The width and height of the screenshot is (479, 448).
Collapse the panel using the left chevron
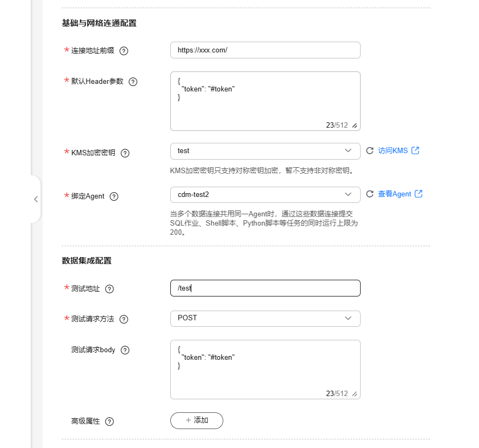(x=35, y=200)
